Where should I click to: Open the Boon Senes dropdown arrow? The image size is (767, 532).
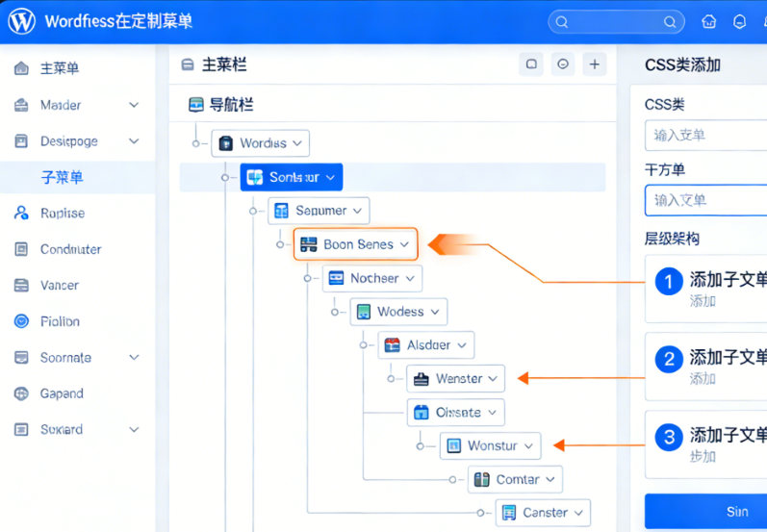404,244
